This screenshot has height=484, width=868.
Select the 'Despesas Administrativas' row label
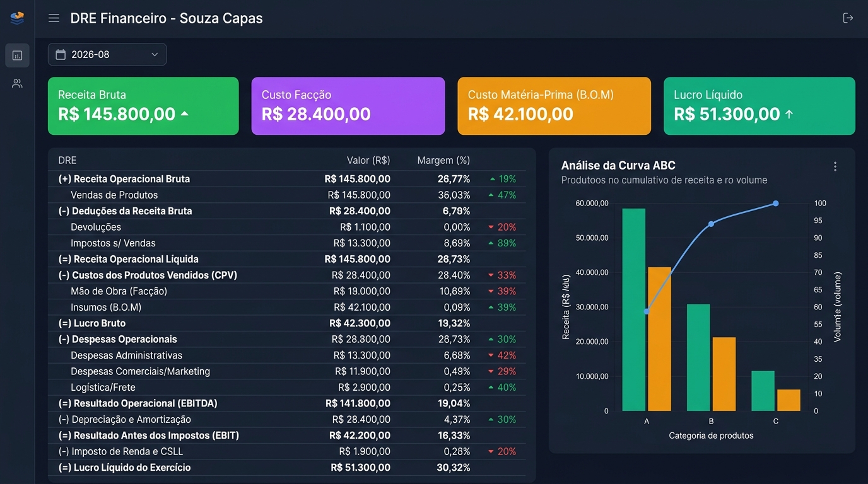(126, 356)
